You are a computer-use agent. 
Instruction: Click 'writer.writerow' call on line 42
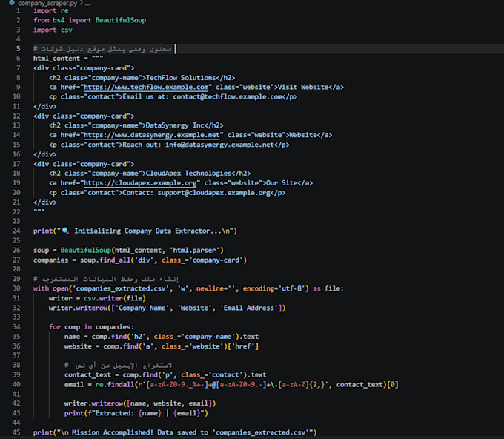tap(93, 403)
